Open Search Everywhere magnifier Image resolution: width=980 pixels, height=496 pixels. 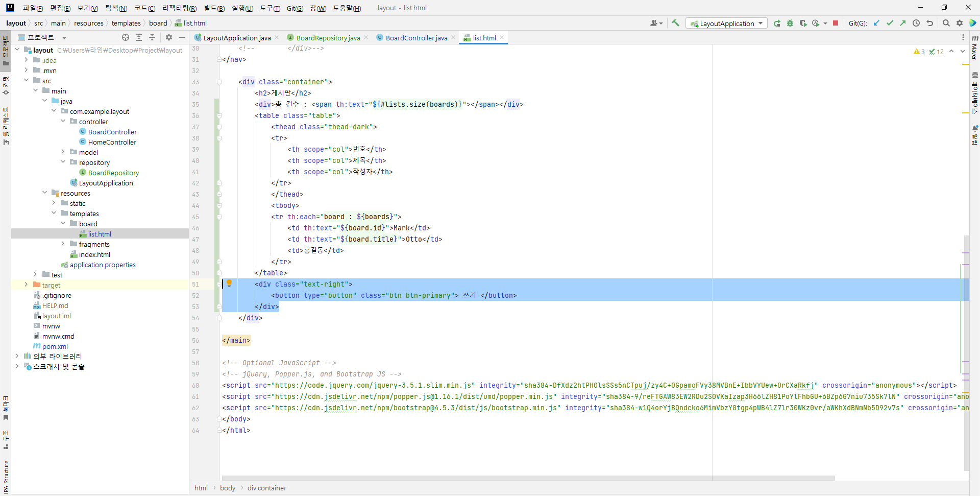(946, 23)
